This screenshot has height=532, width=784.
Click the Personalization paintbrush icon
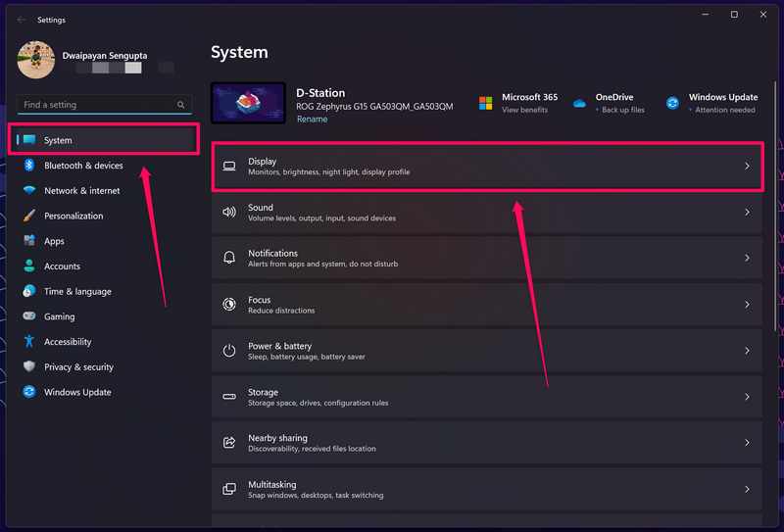pyautogui.click(x=29, y=216)
